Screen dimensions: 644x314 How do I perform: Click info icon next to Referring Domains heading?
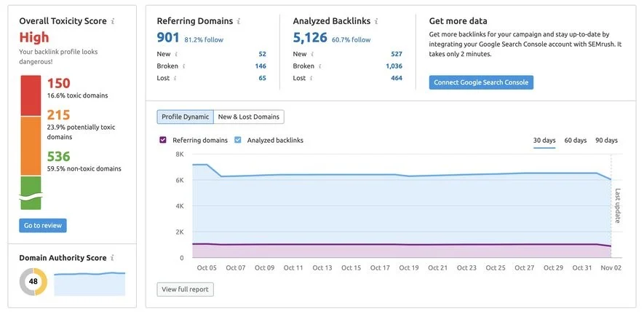pyautogui.click(x=239, y=21)
